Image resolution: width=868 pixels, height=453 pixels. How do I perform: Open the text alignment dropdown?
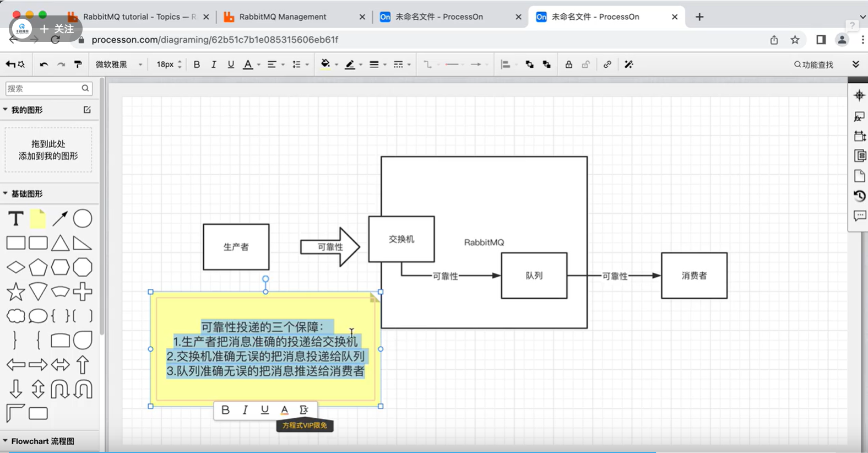275,64
